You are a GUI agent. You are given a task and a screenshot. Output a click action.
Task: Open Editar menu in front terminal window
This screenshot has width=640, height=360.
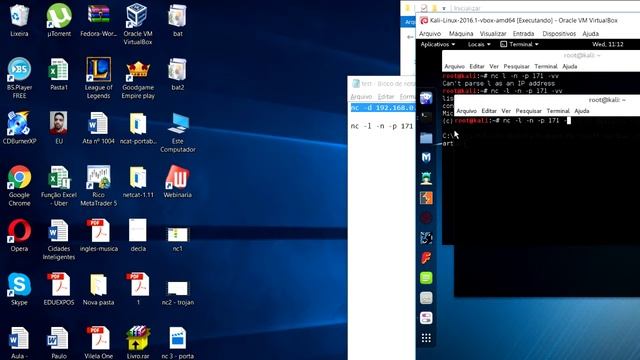point(489,111)
